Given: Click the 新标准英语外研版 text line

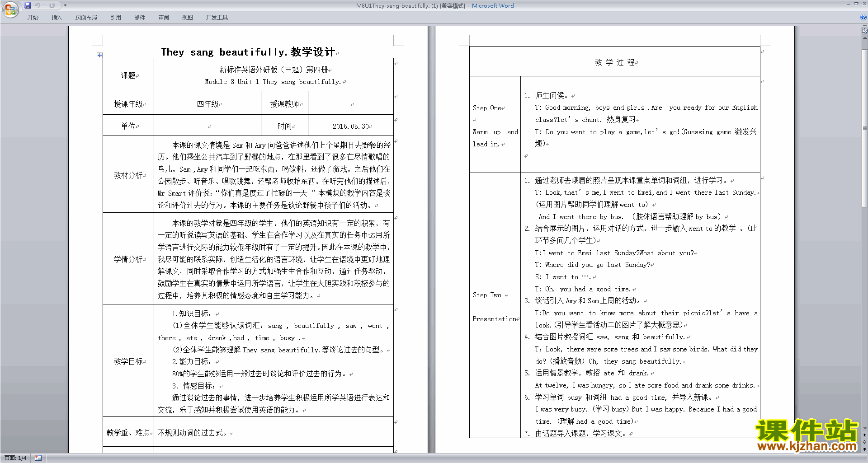Looking at the screenshot, I should (x=274, y=69).
